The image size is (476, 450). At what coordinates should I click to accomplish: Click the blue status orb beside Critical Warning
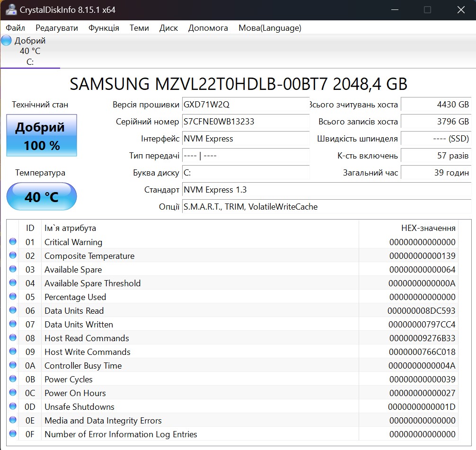[13, 242]
